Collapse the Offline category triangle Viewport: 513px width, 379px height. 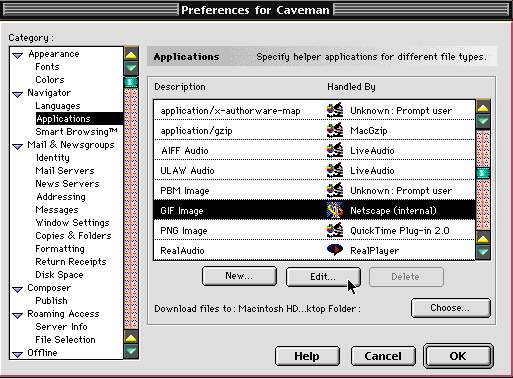(17, 354)
